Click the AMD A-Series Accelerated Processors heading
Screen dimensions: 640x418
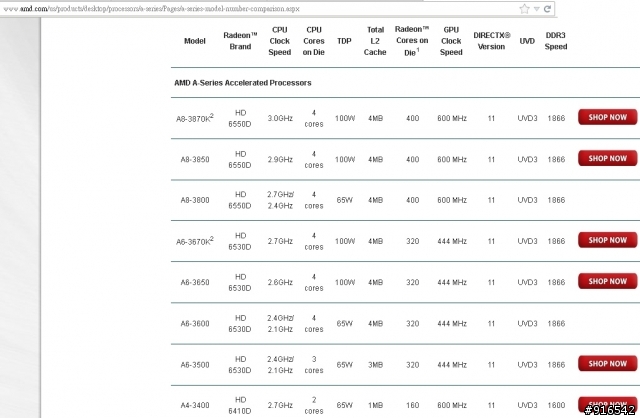click(243, 83)
